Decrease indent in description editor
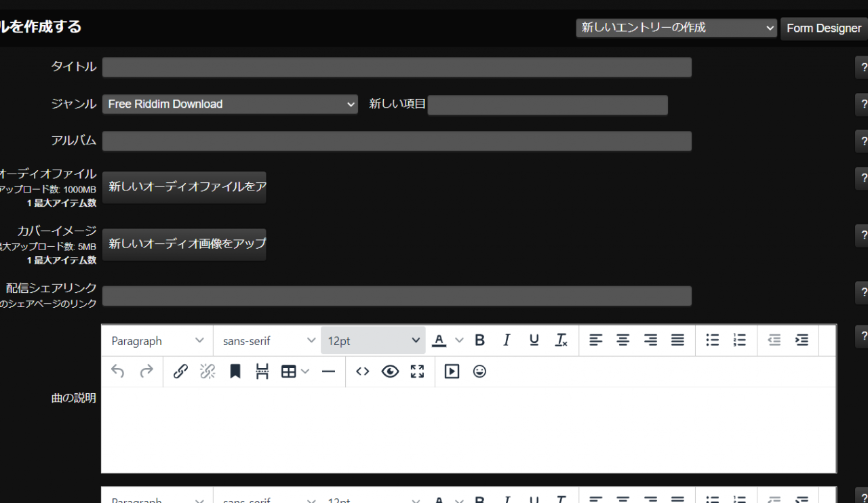Viewport: 868px width, 503px height. [774, 340]
